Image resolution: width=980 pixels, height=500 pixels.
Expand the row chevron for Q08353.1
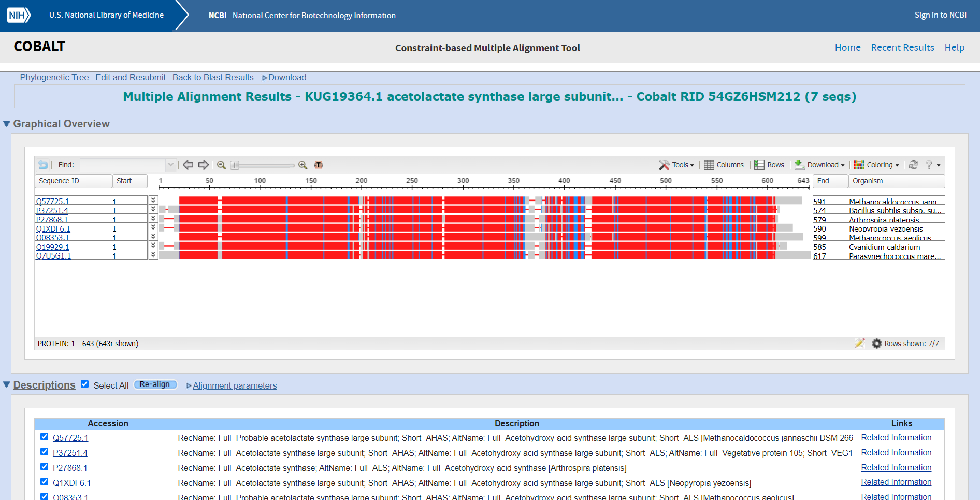pos(153,236)
